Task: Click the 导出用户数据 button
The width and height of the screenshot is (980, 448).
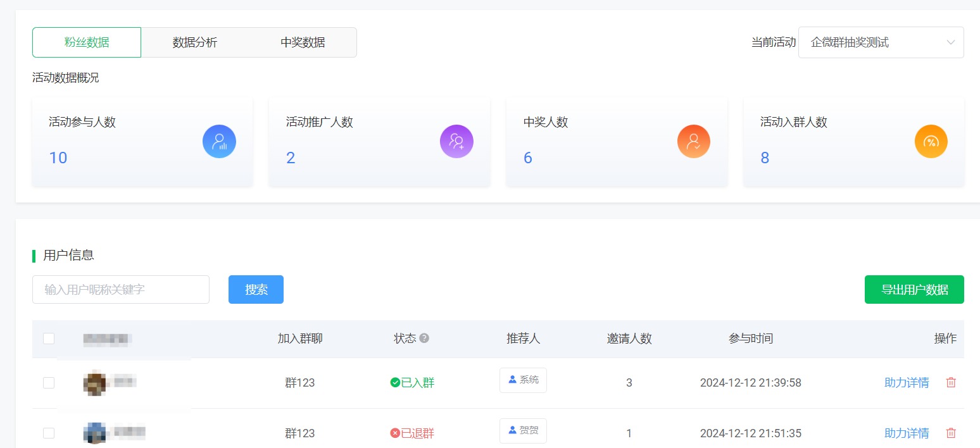Action: pyautogui.click(x=914, y=289)
